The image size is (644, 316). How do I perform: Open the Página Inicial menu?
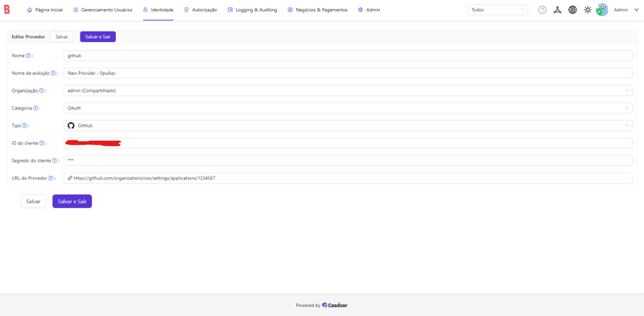[x=45, y=10]
